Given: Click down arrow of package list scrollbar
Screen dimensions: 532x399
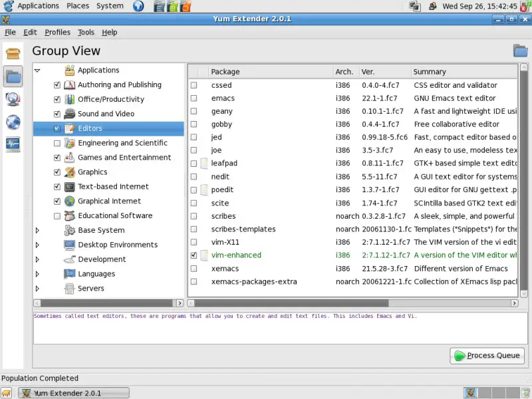Looking at the screenshot, I should click(524, 294).
